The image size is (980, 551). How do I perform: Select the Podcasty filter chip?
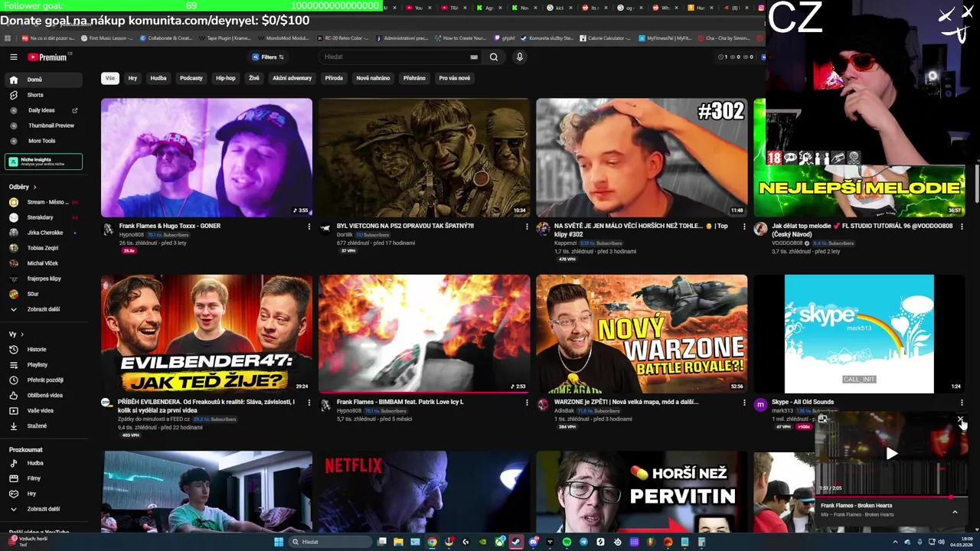pos(191,78)
